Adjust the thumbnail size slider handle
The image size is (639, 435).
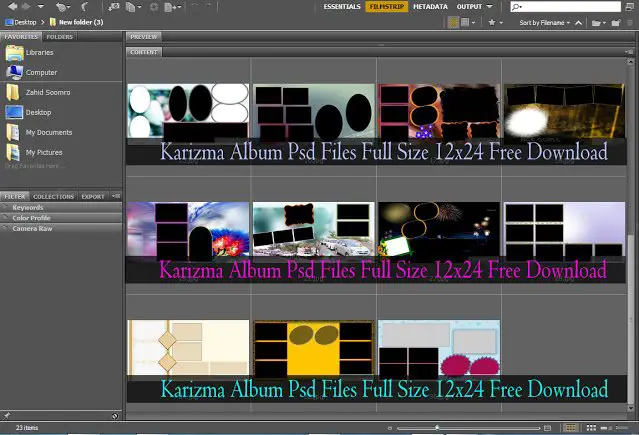click(x=437, y=428)
